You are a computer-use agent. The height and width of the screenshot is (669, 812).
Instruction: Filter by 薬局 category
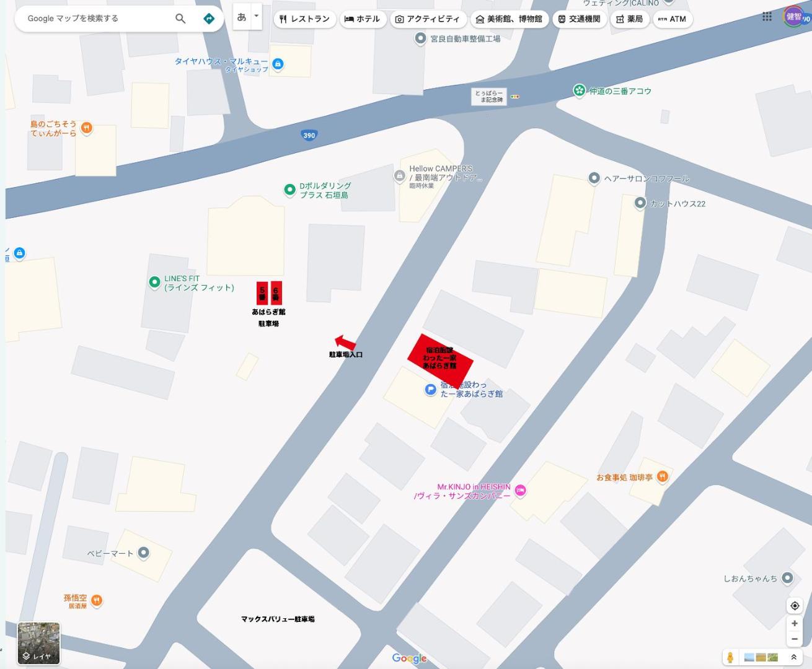tap(629, 19)
